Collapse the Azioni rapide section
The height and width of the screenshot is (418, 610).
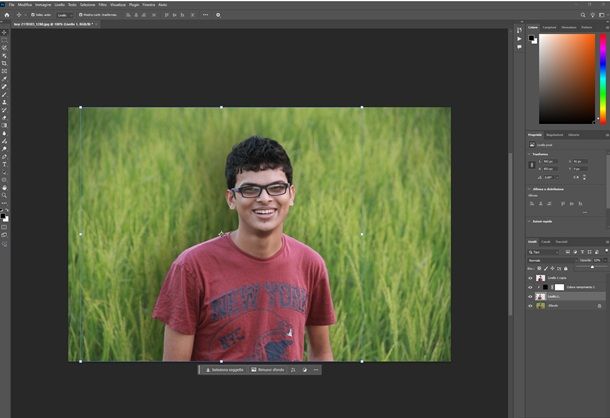point(530,221)
